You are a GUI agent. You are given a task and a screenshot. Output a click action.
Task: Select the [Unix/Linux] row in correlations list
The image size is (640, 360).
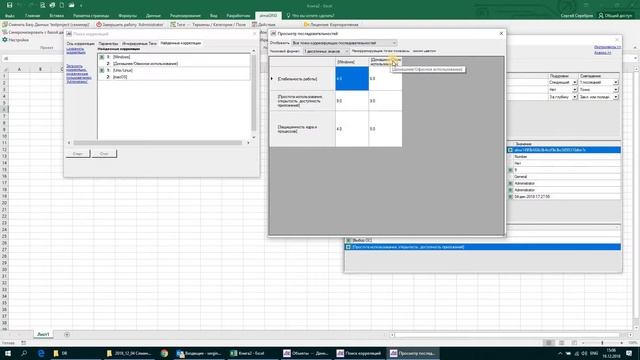coord(174,70)
